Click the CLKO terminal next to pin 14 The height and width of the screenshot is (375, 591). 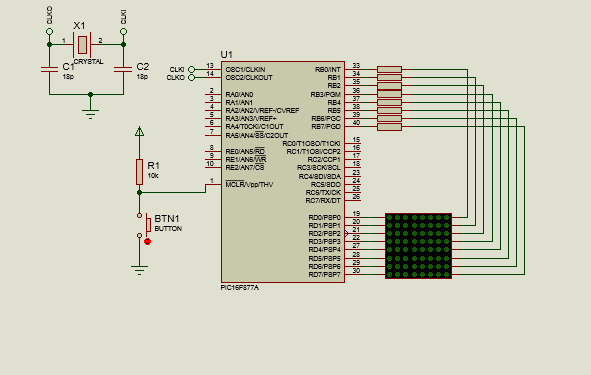coord(191,78)
